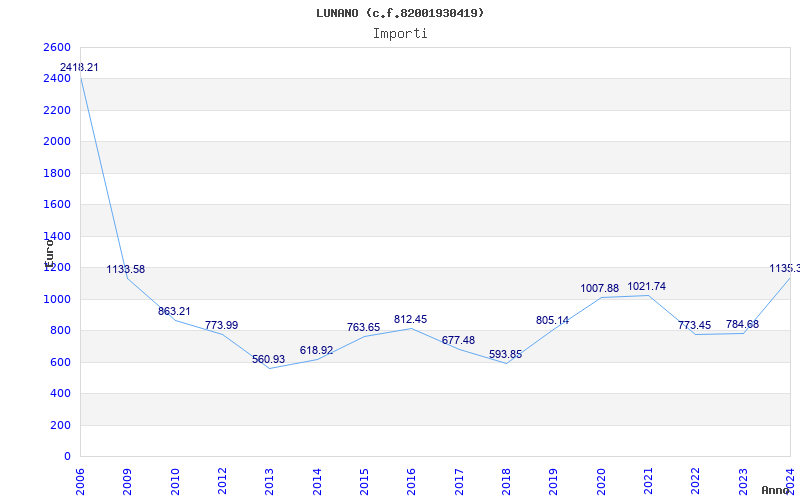Image resolution: width=800 pixels, height=500 pixels.
Task: Select the data label 863.21
Action: (174, 311)
